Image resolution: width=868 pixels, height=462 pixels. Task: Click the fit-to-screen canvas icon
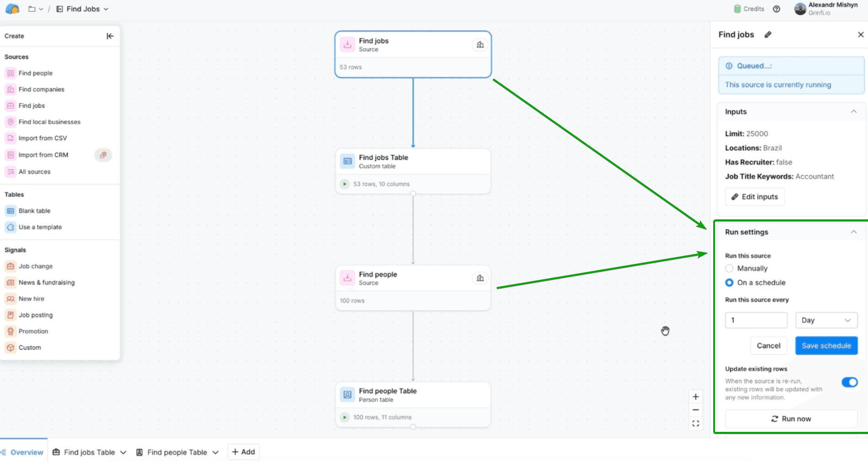(695, 424)
